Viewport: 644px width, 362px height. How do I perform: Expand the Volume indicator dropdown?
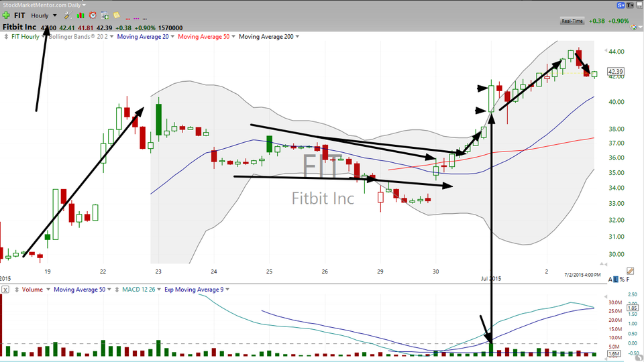(x=48, y=290)
